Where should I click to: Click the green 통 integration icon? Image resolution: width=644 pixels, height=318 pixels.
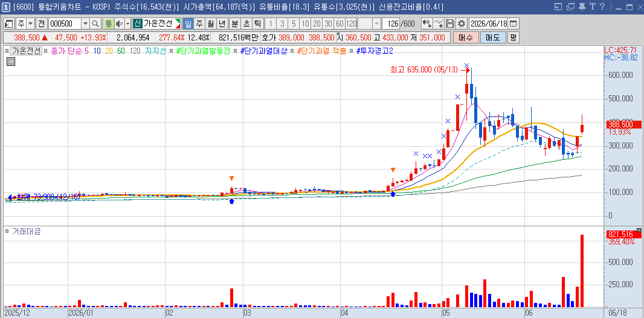point(108,24)
